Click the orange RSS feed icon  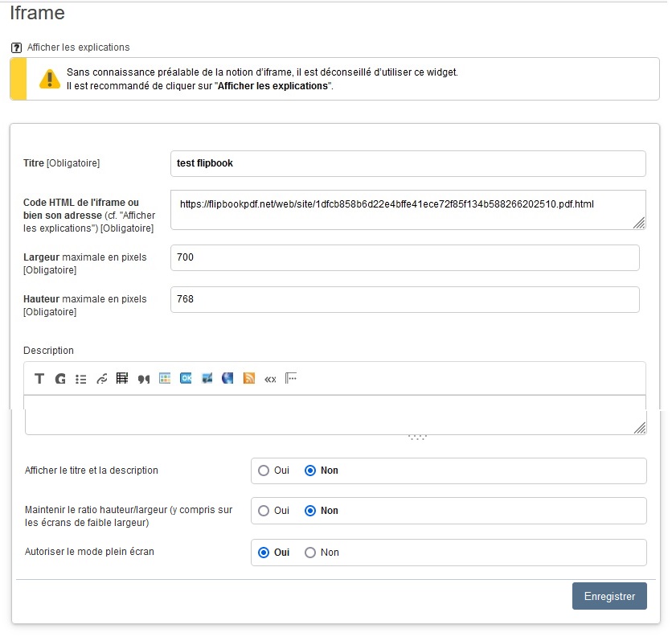[x=249, y=379]
